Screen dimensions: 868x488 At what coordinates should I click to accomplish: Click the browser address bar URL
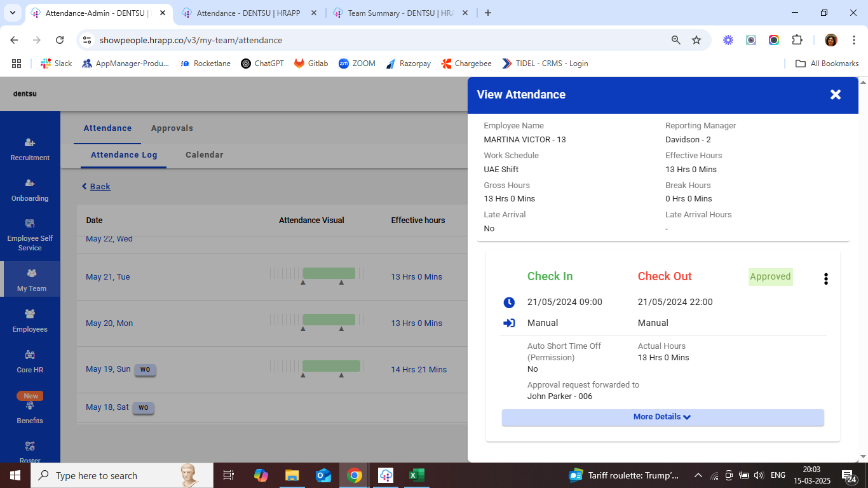[191, 40]
